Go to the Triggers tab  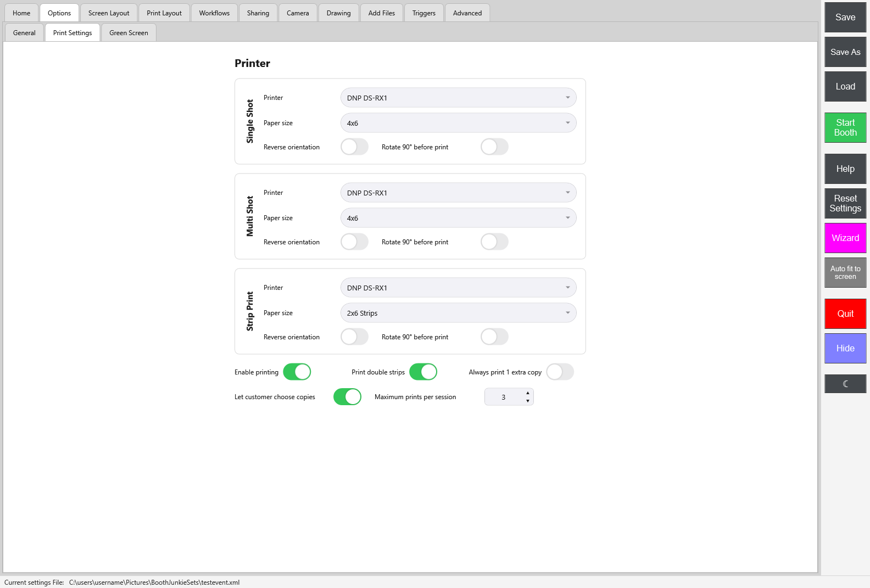424,13
